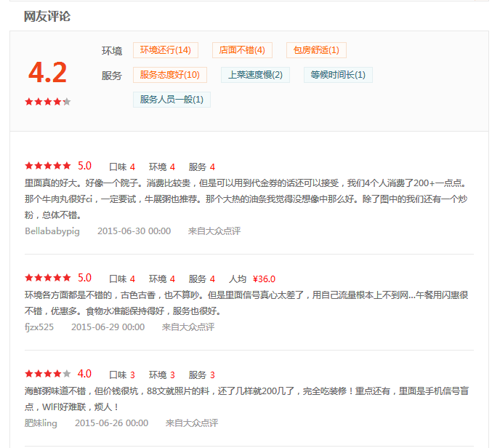
Task: Open reviewer 肥妹ling's profile
Action: [41, 423]
